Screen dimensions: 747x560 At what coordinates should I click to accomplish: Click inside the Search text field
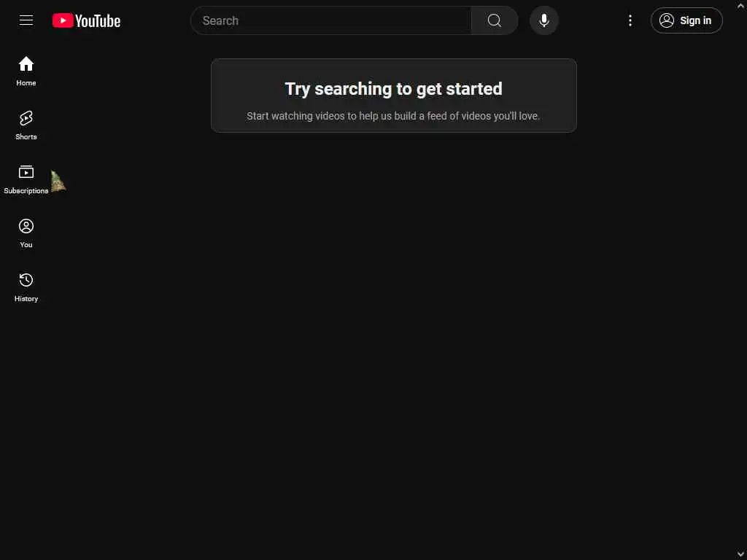point(331,20)
